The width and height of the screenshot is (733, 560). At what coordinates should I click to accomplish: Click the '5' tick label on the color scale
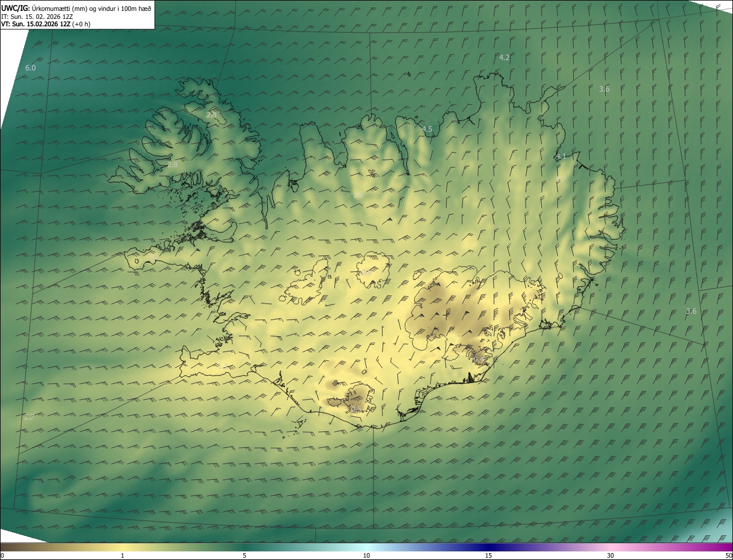[245, 555]
